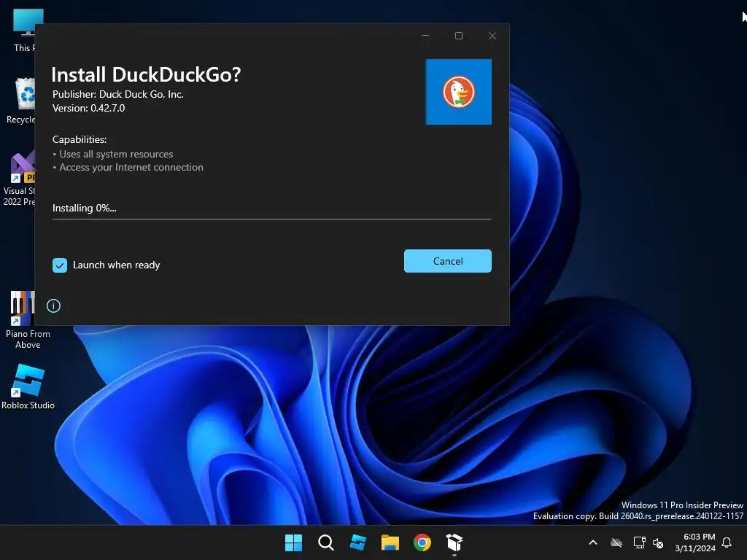
Task: Select the App Installer taskbar icon
Action: 454,542
